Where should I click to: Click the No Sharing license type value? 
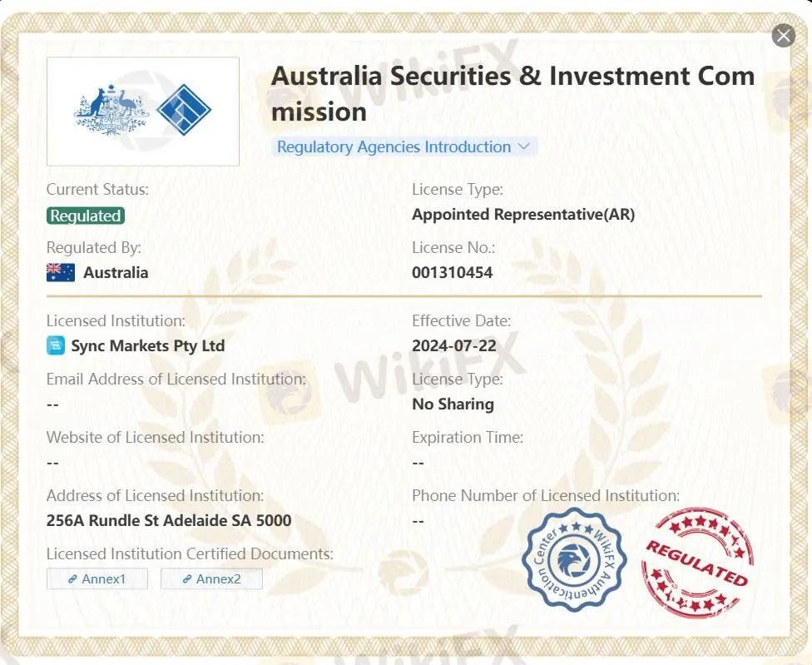click(453, 404)
